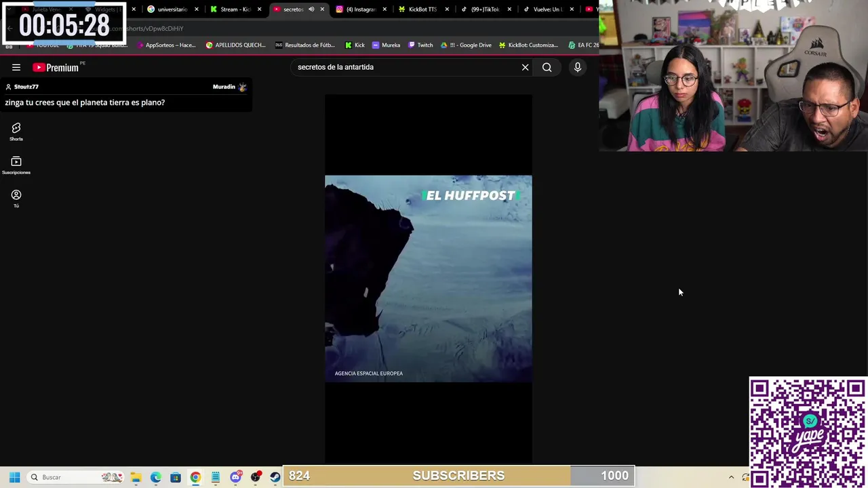Open the Windows Start menu

(14, 477)
